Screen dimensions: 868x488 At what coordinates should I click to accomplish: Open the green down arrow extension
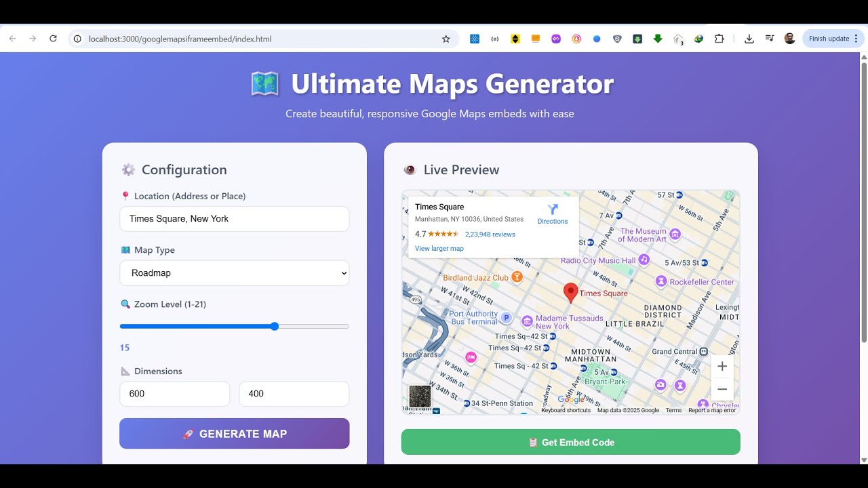[x=658, y=39]
